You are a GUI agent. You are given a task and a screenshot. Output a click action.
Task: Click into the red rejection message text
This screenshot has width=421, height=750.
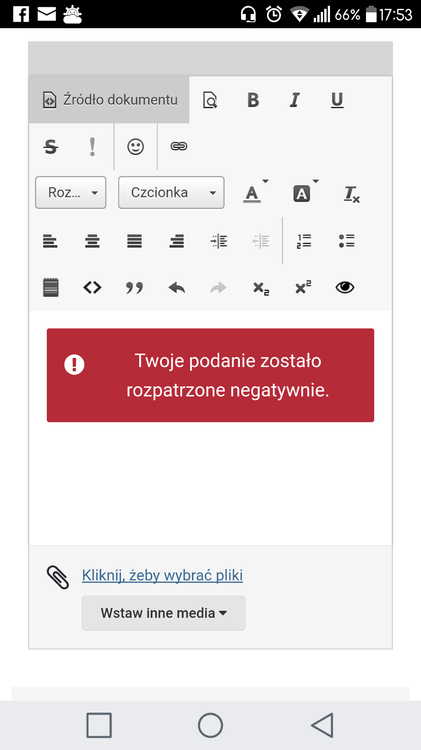tap(228, 375)
